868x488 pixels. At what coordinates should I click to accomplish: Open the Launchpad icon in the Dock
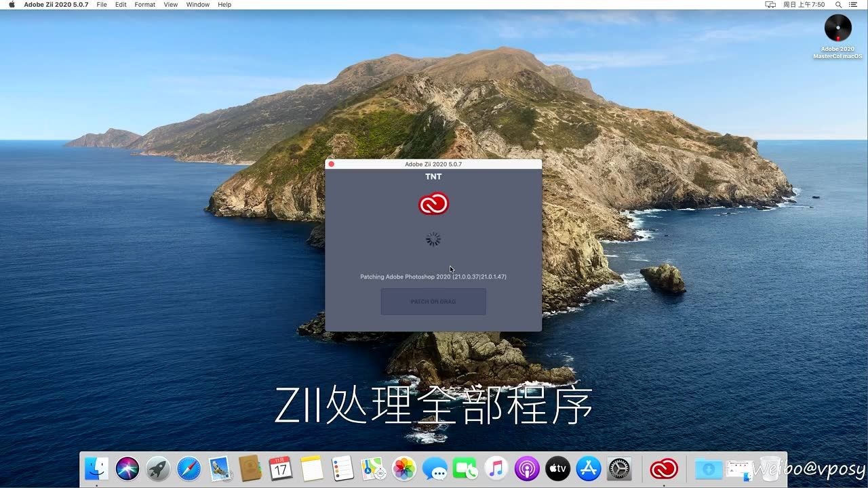pos(157,468)
